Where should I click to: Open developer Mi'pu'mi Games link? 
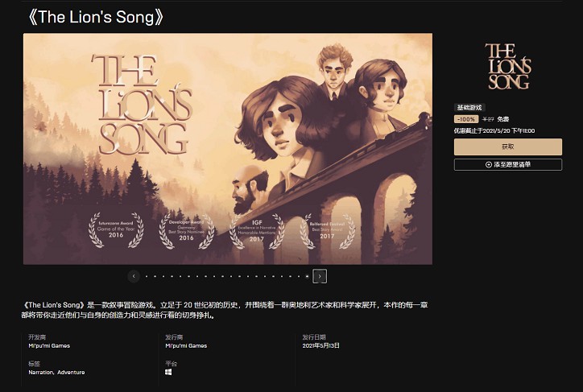click(x=49, y=345)
